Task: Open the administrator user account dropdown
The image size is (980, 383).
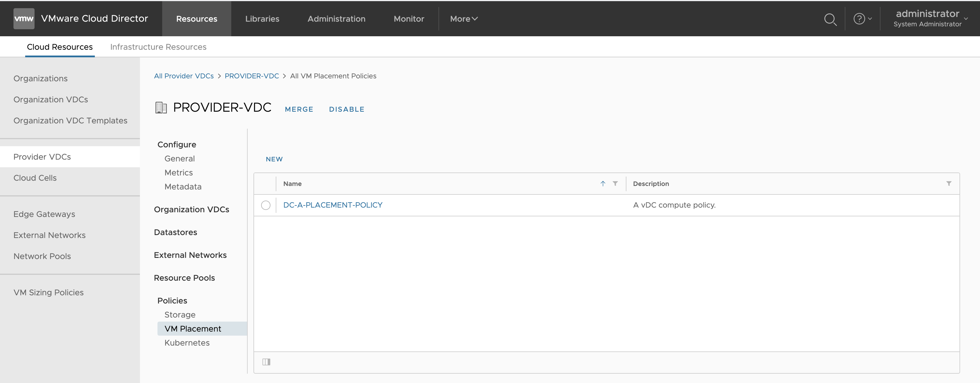Action: (931, 18)
